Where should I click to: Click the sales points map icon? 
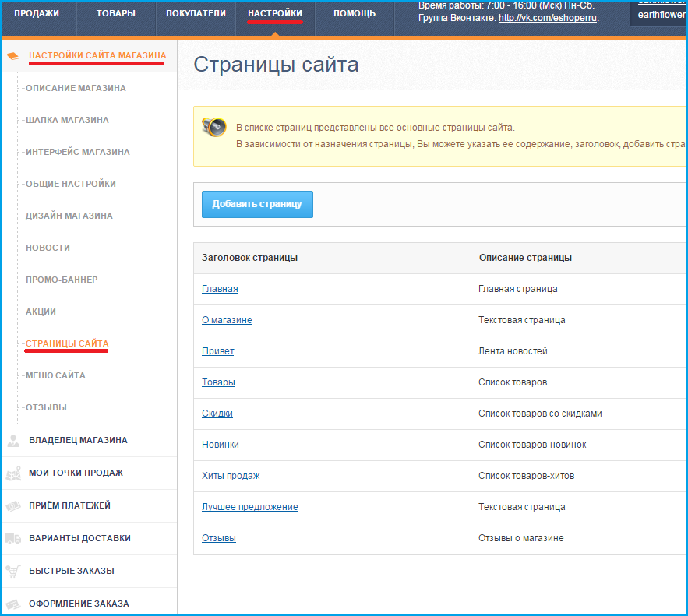[x=13, y=473]
